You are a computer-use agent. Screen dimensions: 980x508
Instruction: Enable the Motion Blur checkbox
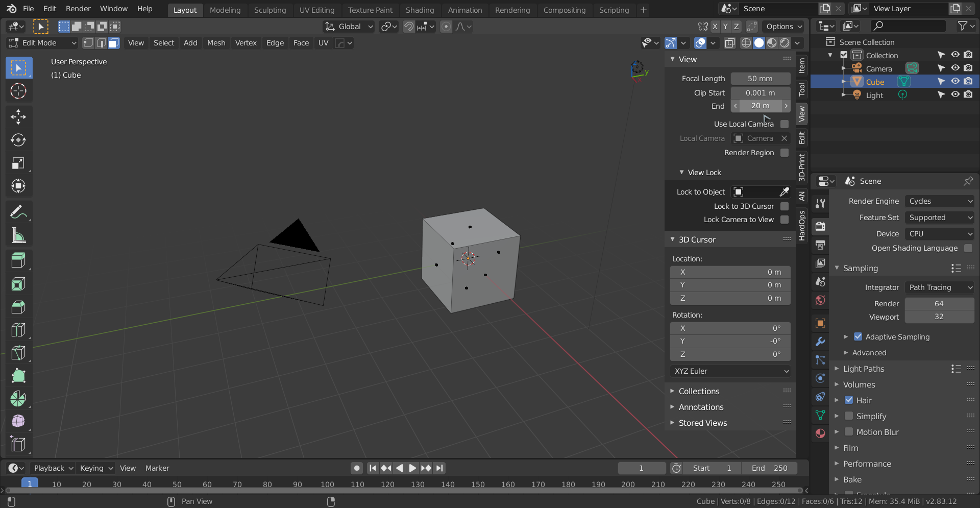849,432
